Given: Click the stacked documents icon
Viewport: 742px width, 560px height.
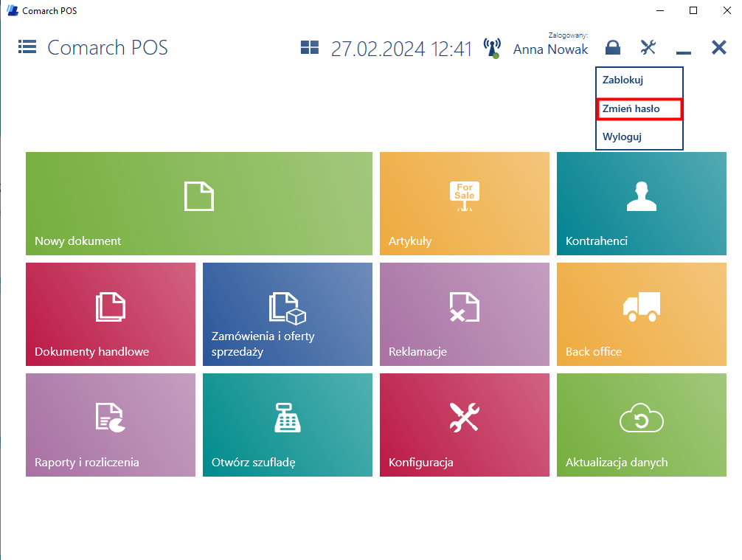Looking at the screenshot, I should (x=110, y=307).
